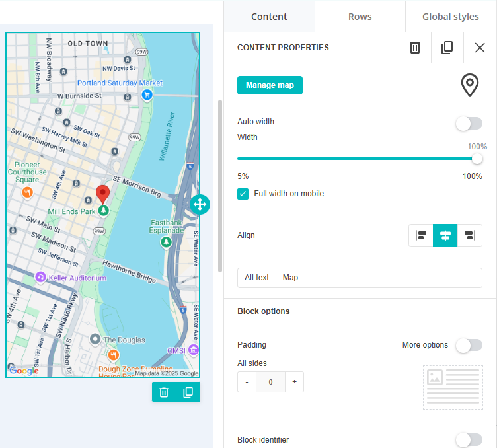Toggle the Auto width switch
497x448 pixels.
(469, 124)
